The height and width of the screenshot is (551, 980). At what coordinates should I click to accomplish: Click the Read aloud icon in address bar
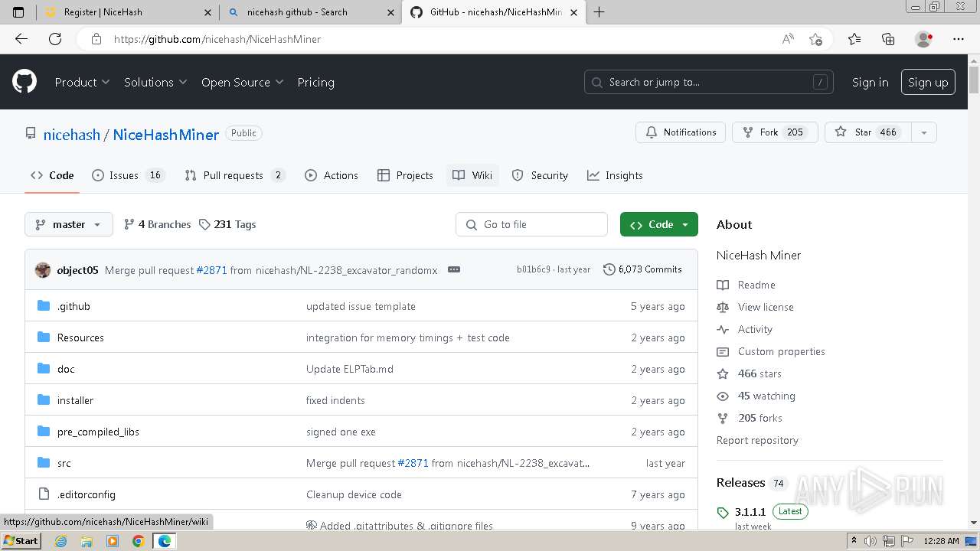[x=788, y=39]
